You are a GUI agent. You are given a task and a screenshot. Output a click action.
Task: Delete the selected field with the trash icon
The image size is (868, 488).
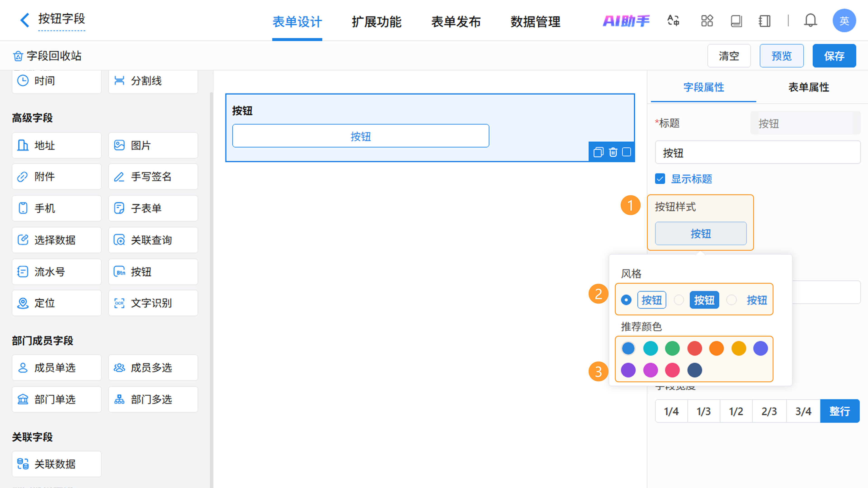[x=613, y=152]
